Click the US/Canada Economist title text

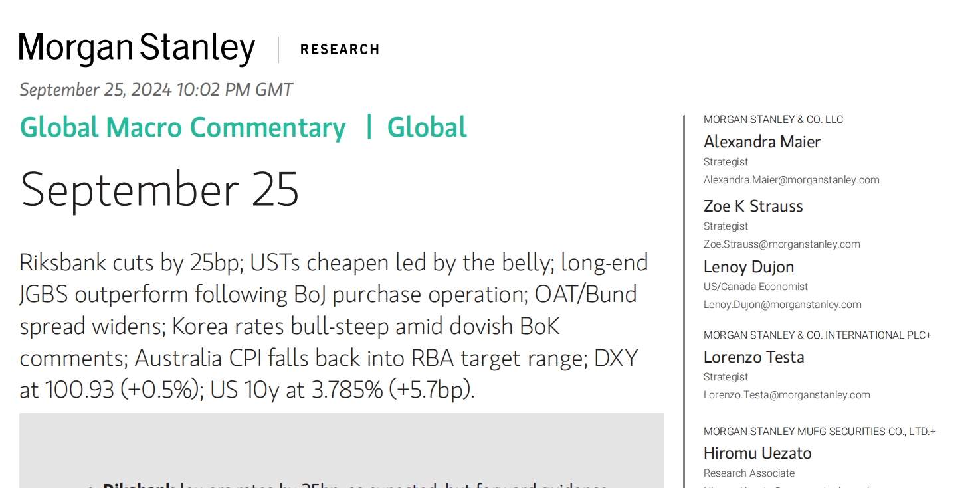point(756,287)
